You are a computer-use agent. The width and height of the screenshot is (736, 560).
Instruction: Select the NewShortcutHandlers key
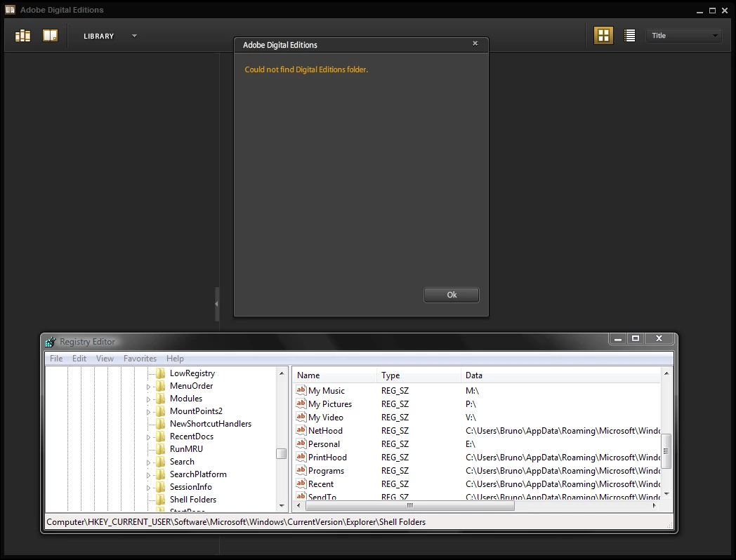[210, 424]
